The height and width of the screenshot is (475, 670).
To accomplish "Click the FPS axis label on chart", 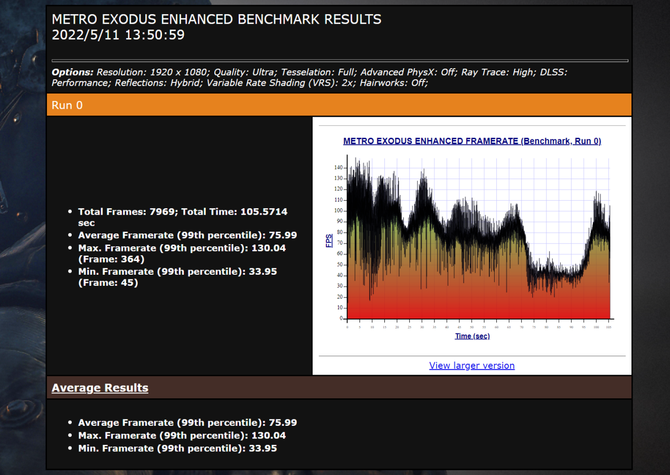I will (329, 241).
